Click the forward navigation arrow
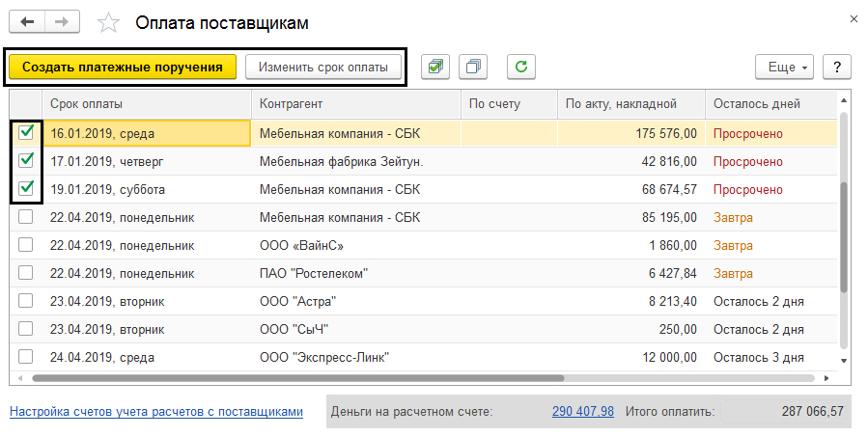This screenshot has height=437, width=868. [62, 21]
